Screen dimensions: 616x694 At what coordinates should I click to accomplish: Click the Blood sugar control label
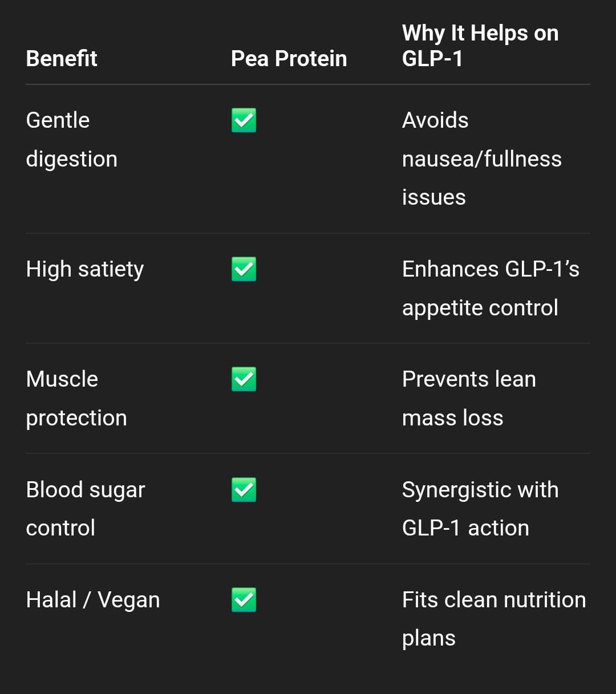pyautogui.click(x=86, y=509)
